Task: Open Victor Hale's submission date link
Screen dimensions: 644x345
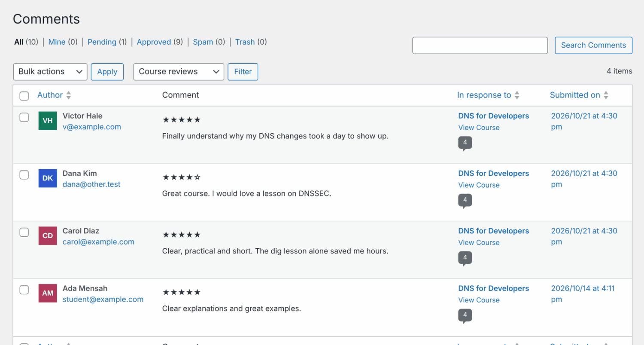Action: point(584,121)
